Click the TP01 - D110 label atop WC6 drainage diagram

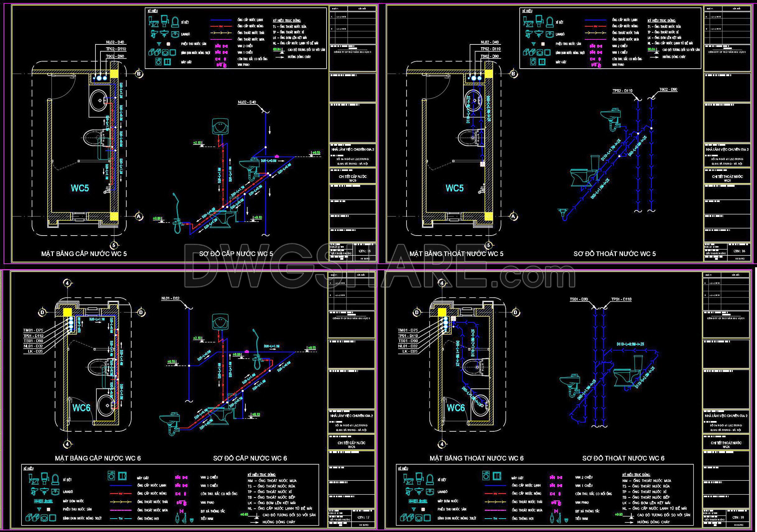621,300
